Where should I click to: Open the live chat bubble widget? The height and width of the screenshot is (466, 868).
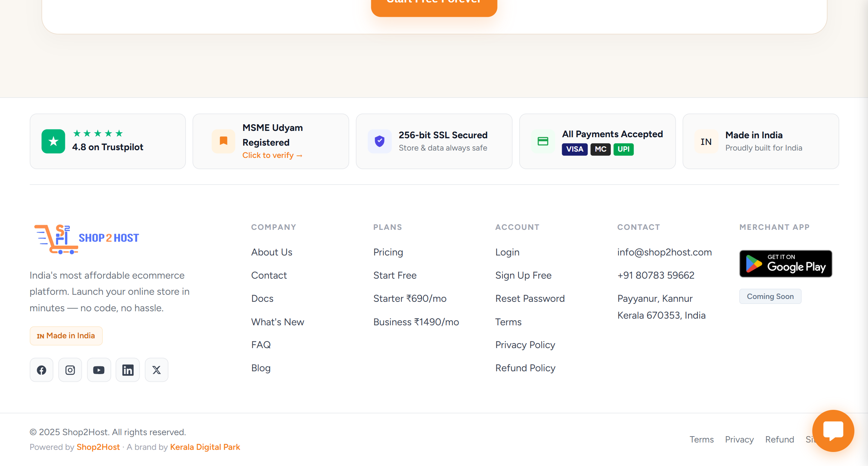(833, 431)
